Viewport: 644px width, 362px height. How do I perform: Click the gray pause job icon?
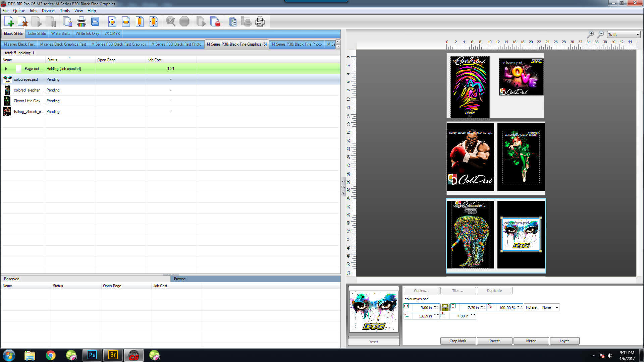(x=51, y=22)
